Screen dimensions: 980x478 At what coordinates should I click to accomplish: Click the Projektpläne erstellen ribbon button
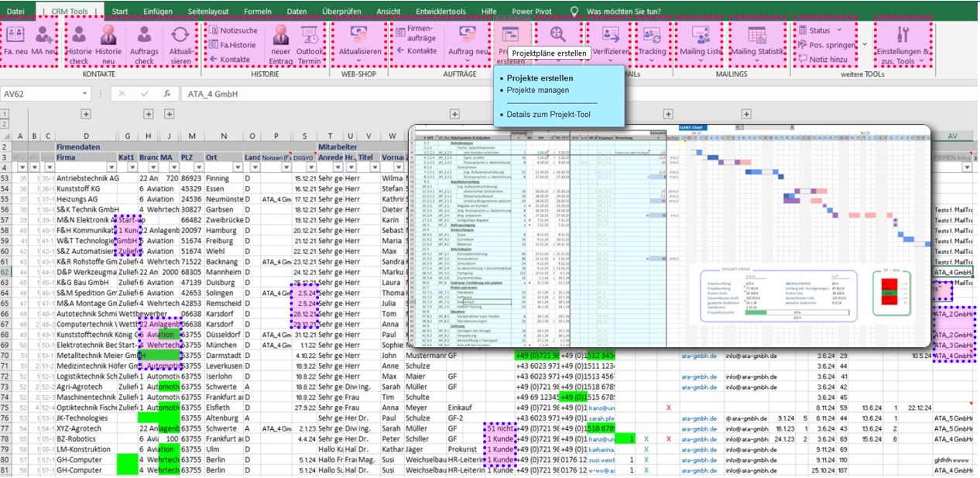[510, 45]
